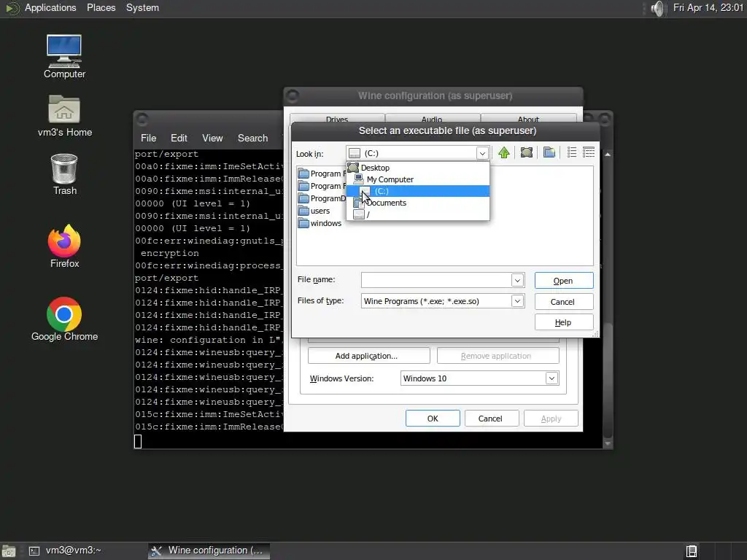Click Cancel in Wine configuration

(491, 419)
